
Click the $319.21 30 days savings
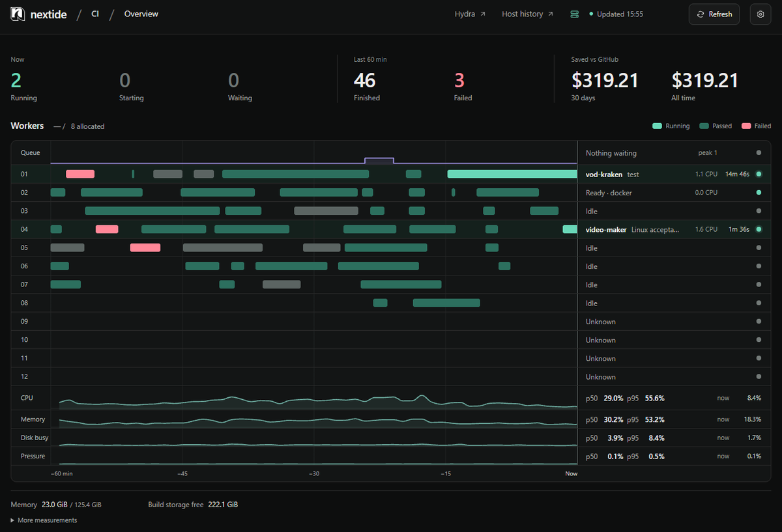605,87
